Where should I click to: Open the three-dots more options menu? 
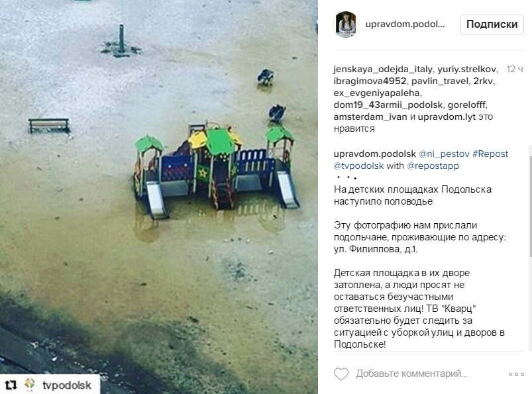coord(516,374)
